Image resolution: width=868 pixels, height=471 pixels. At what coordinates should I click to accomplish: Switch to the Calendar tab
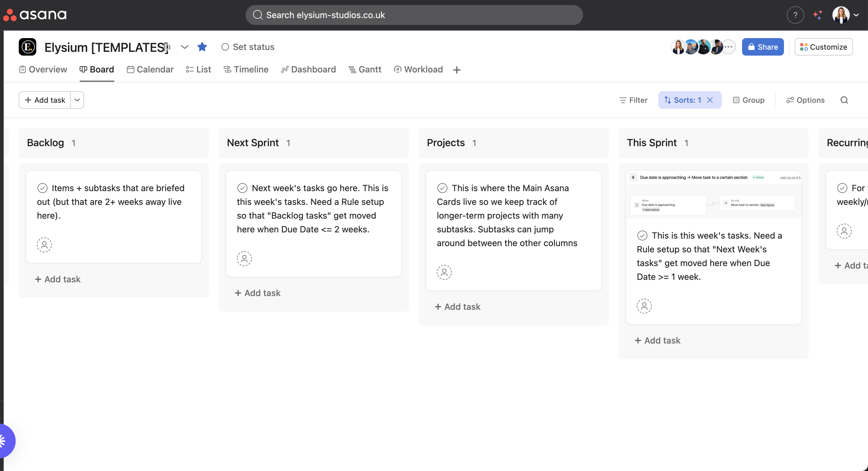click(x=150, y=69)
